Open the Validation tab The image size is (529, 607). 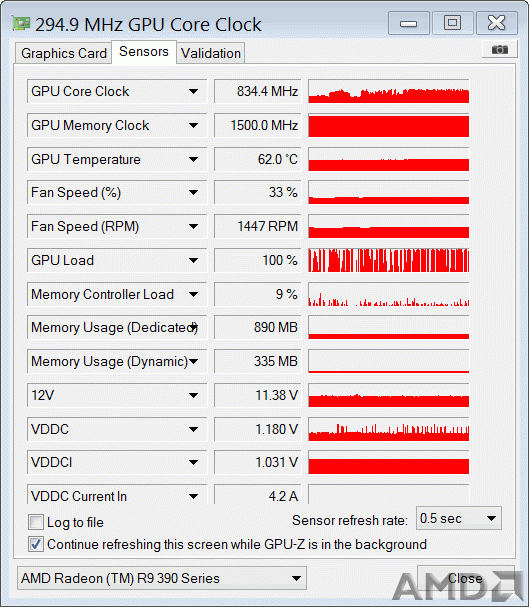tap(211, 53)
